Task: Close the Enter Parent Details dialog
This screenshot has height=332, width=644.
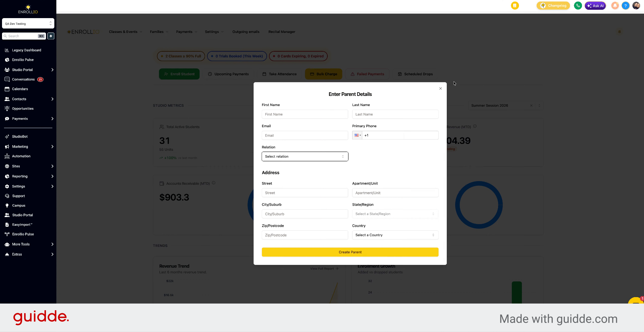Action: pyautogui.click(x=440, y=89)
